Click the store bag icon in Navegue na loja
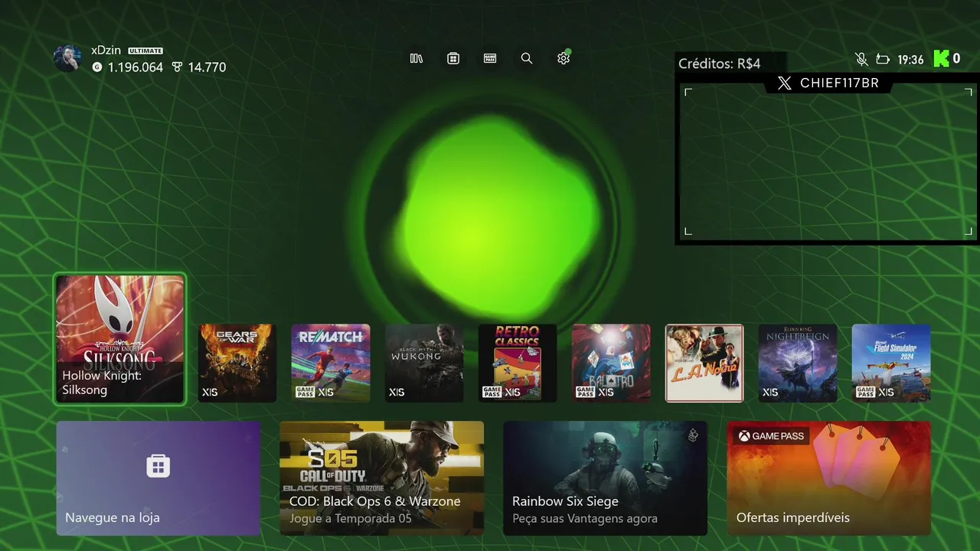Screen dimensions: 980x551 158,465
